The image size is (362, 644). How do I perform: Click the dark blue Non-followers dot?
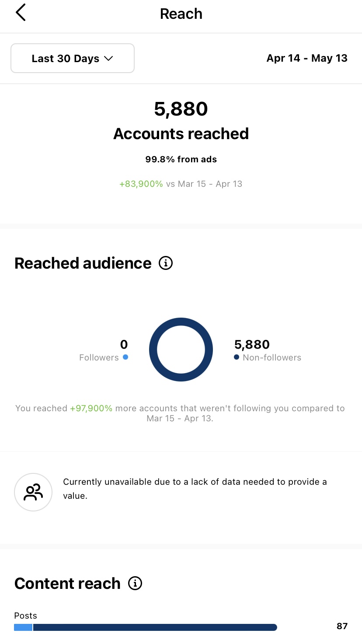[x=237, y=357]
